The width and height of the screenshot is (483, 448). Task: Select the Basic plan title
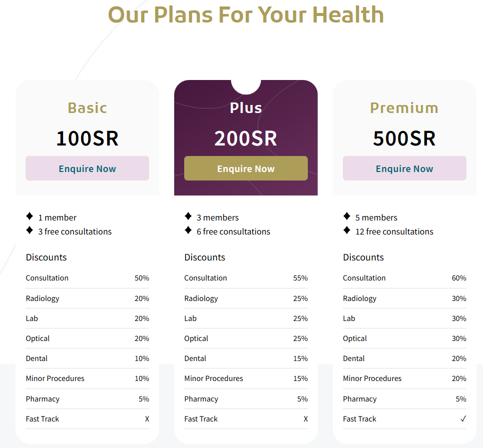(x=87, y=108)
